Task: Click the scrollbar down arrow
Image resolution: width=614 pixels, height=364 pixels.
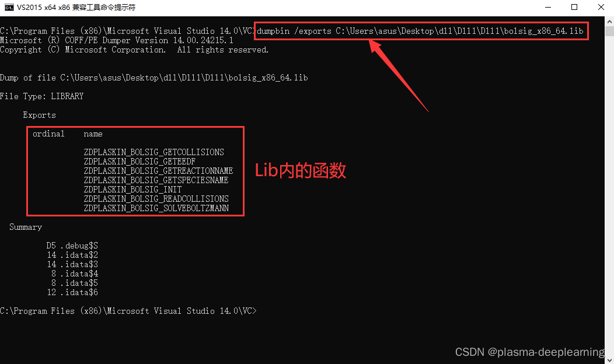Action: coord(609,358)
